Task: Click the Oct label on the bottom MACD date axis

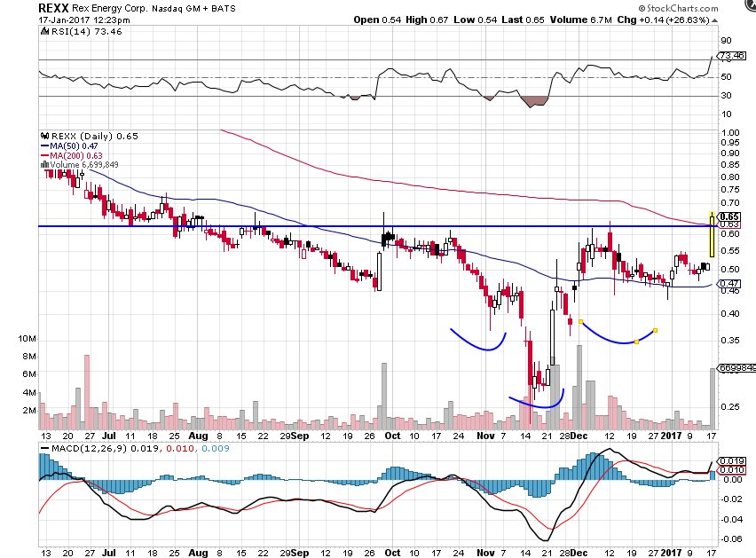Action: pos(392,553)
